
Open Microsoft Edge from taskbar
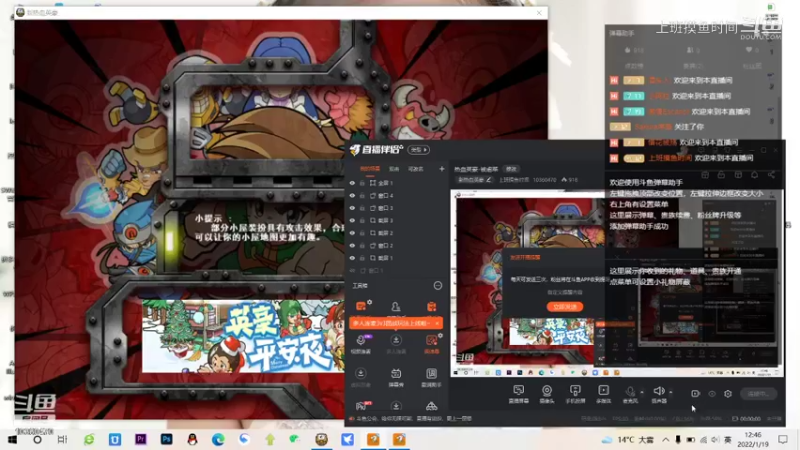218,439
